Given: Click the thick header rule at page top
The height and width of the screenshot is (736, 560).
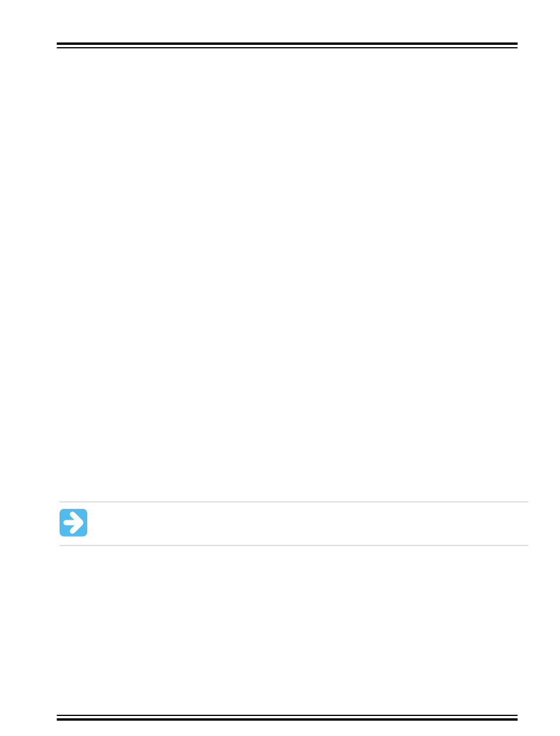Looking at the screenshot, I should 287,45.
